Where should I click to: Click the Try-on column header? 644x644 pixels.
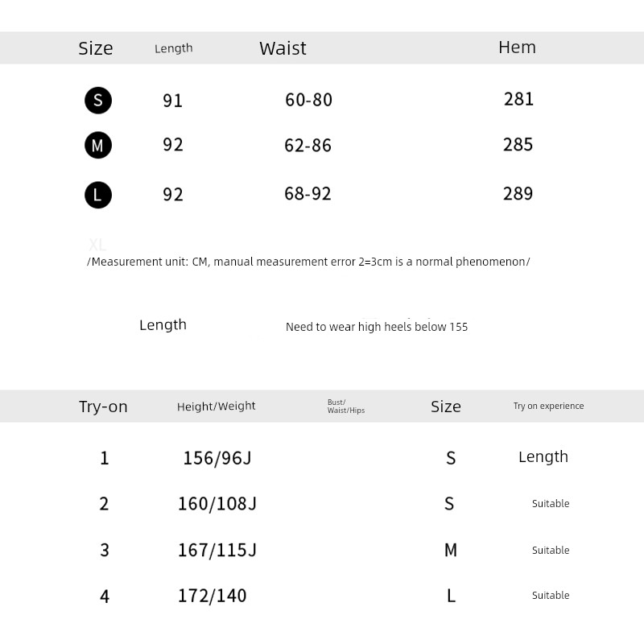click(x=103, y=407)
